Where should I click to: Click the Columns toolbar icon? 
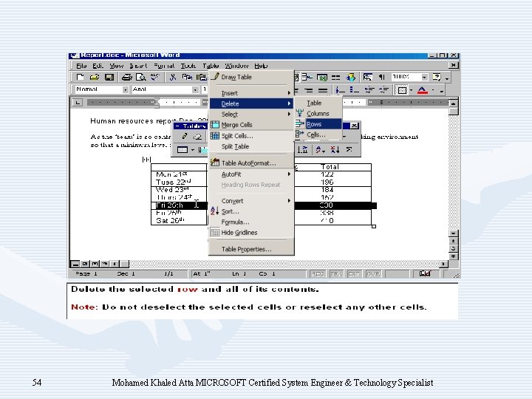pyautogui.click(x=336, y=78)
